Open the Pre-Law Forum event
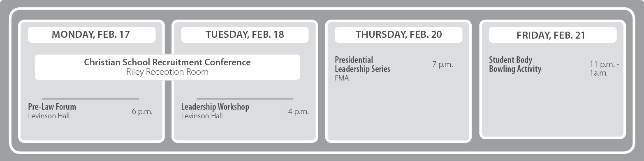Image resolution: width=644 pixels, height=161 pixels. pyautogui.click(x=52, y=107)
